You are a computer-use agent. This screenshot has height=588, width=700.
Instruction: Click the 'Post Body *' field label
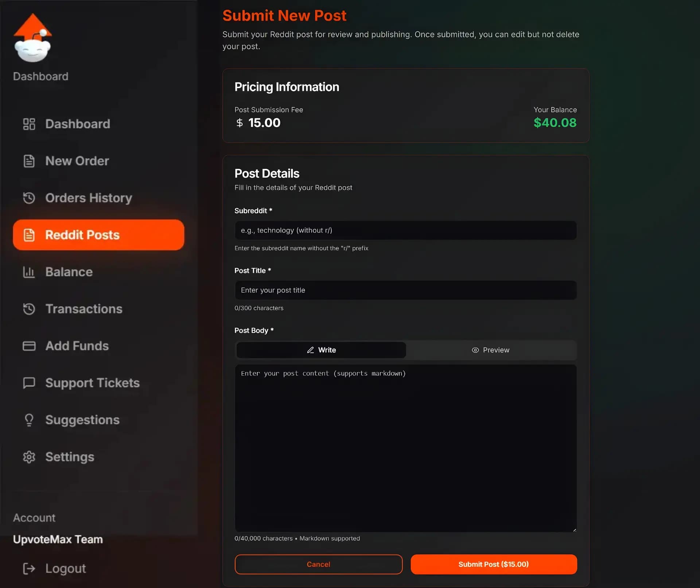click(254, 331)
